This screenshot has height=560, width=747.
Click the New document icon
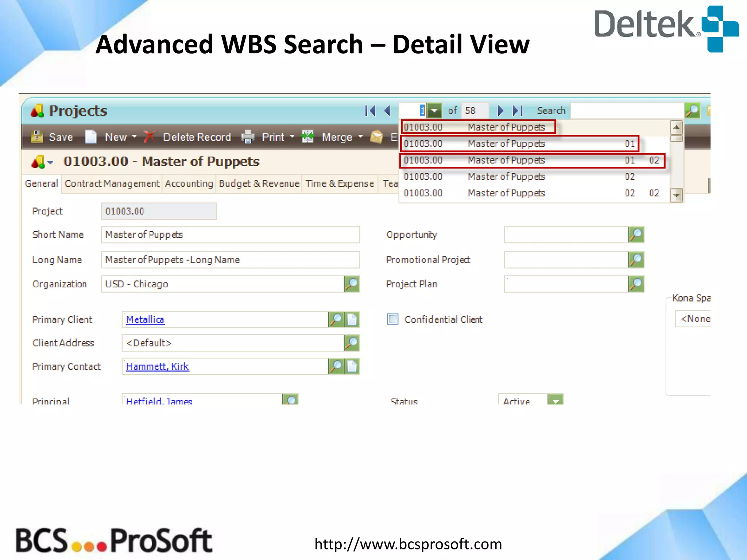tap(91, 137)
